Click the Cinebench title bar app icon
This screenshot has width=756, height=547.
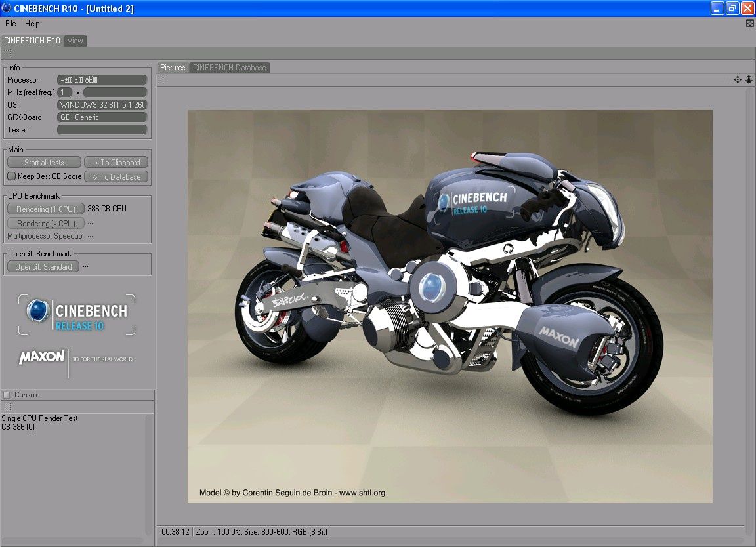click(7, 8)
